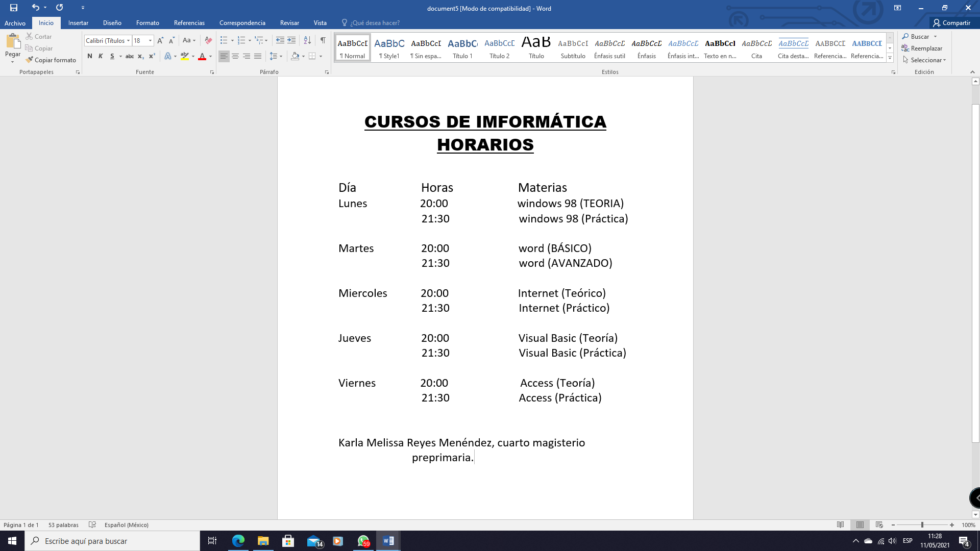This screenshot has height=551, width=980.
Task: Open Seleccionar dropdown
Action: [x=924, y=60]
